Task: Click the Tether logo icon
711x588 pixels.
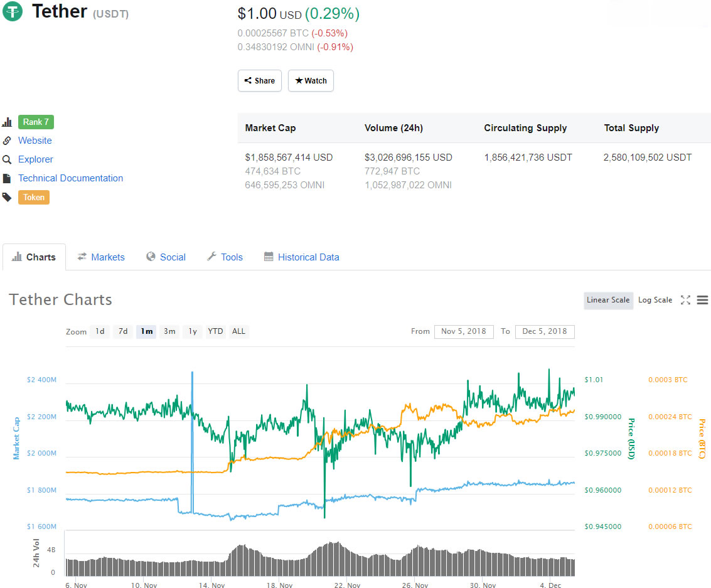Action: point(13,11)
